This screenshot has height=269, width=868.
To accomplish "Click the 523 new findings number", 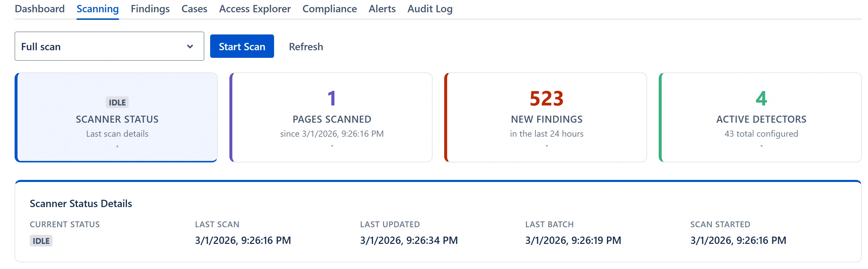I will [x=547, y=98].
